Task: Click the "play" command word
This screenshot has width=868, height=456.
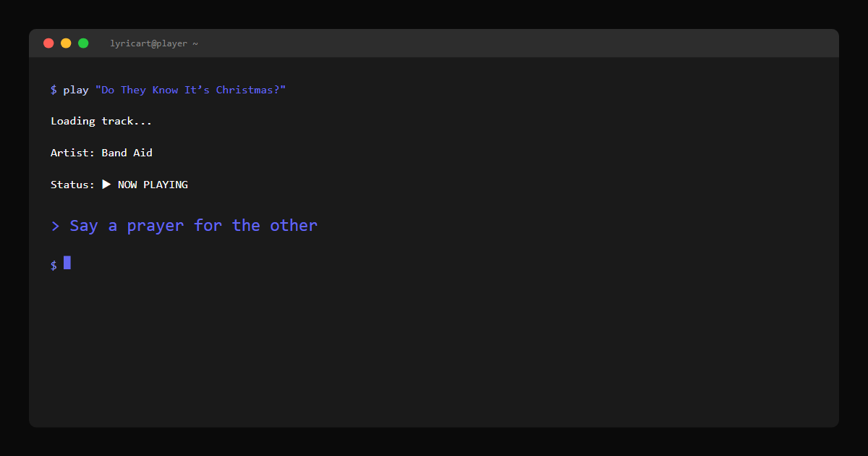Action: pyautogui.click(x=76, y=90)
